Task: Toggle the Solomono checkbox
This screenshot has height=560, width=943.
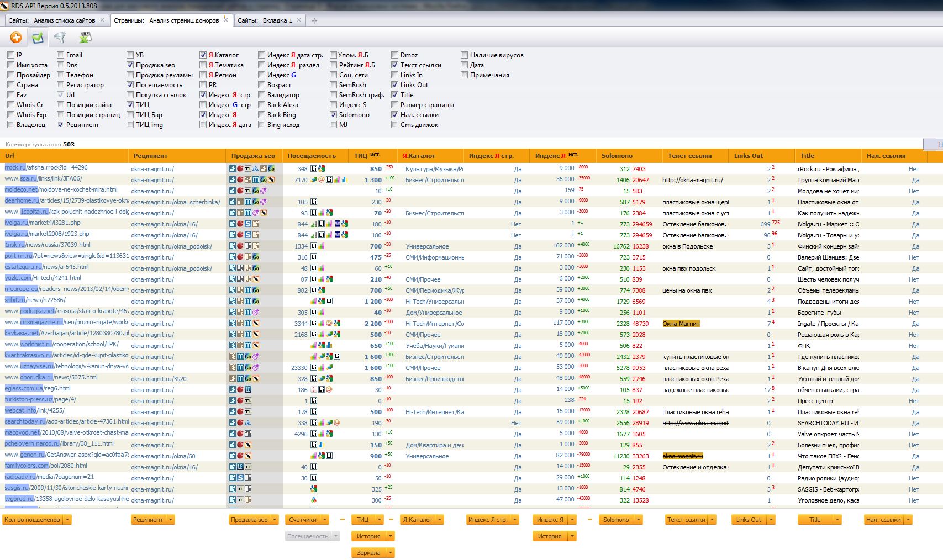Action: tap(333, 115)
